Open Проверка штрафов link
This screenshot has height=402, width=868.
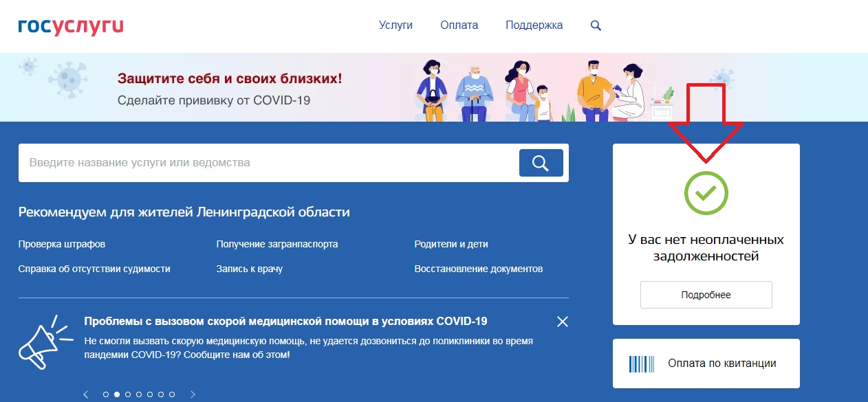(x=62, y=244)
